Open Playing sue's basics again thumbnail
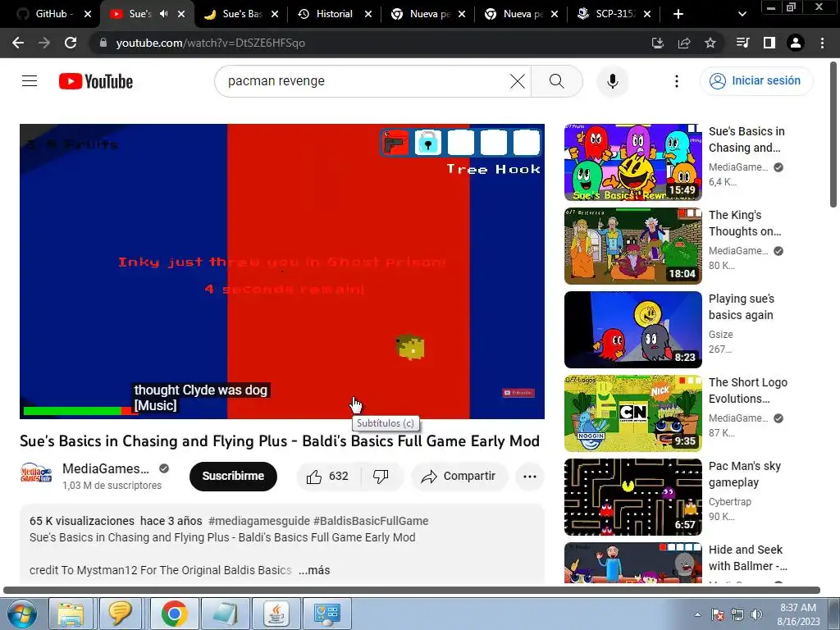Viewport: 840px width, 630px height. tap(632, 330)
